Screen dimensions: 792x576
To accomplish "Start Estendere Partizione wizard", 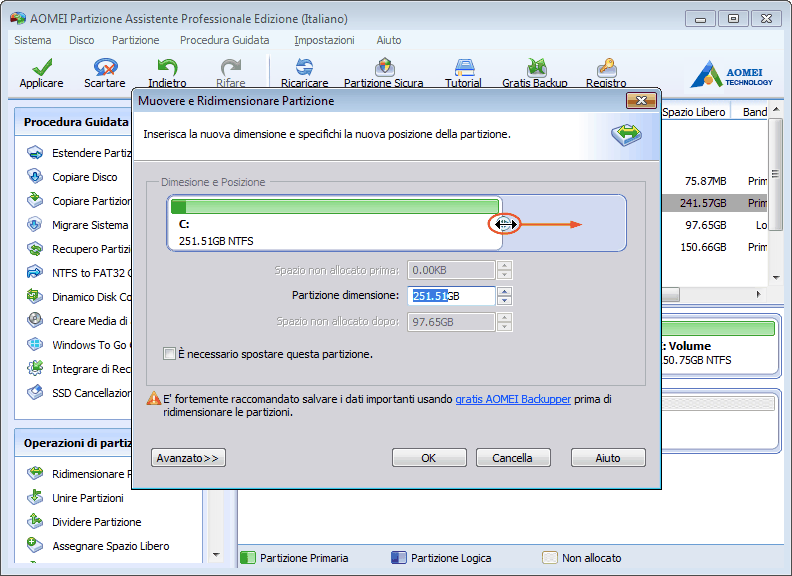I will (79, 153).
